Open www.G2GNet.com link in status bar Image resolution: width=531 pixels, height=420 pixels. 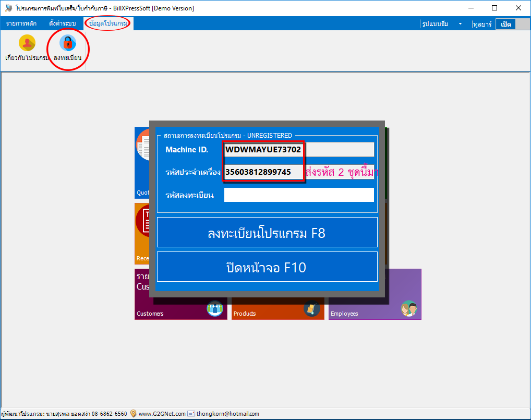[x=162, y=414]
